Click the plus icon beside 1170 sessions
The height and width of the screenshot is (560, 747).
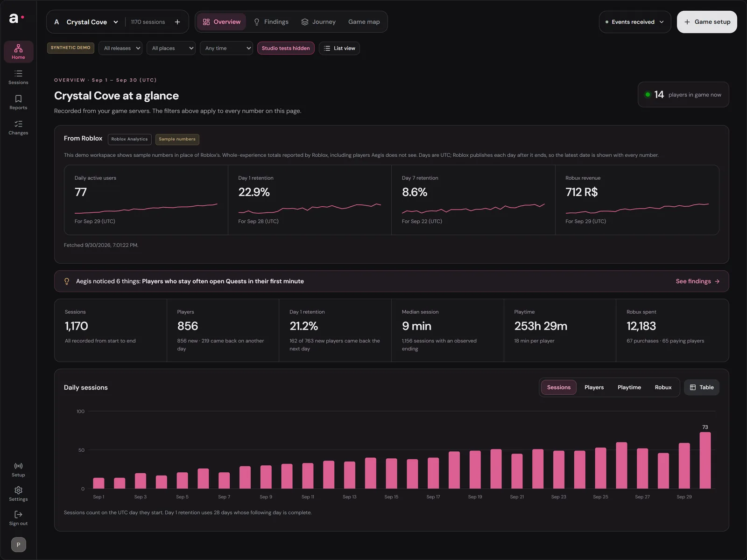click(x=177, y=22)
